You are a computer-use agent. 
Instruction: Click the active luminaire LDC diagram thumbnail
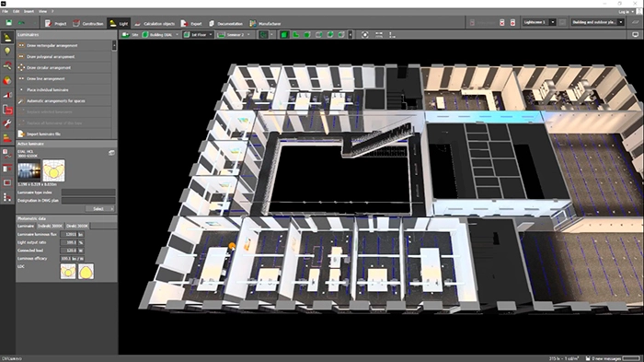[x=53, y=170]
